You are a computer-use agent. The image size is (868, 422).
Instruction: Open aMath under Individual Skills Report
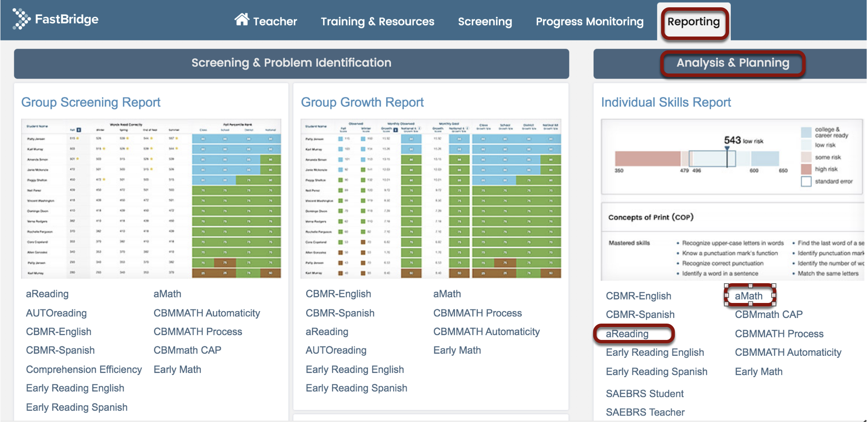[x=748, y=296]
